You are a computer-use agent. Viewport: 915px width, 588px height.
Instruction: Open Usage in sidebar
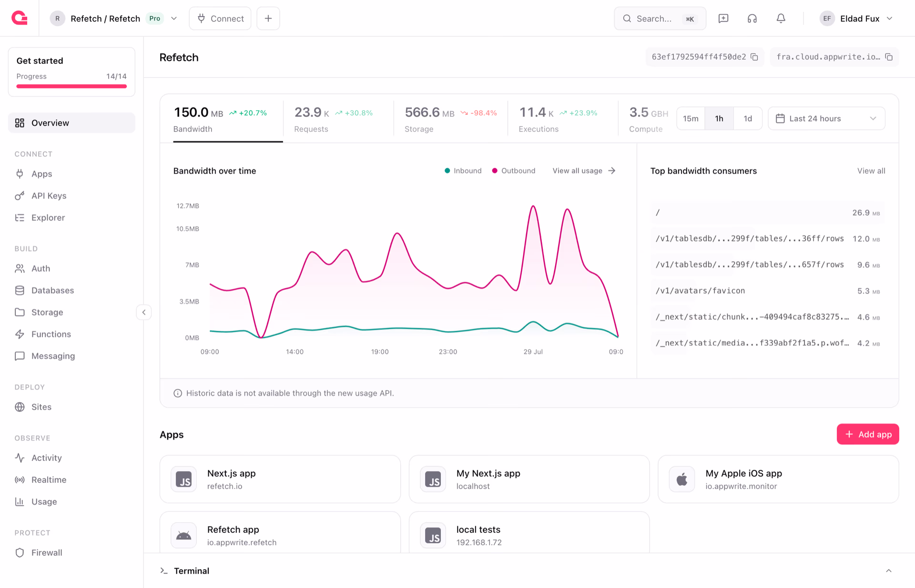[x=71, y=502]
